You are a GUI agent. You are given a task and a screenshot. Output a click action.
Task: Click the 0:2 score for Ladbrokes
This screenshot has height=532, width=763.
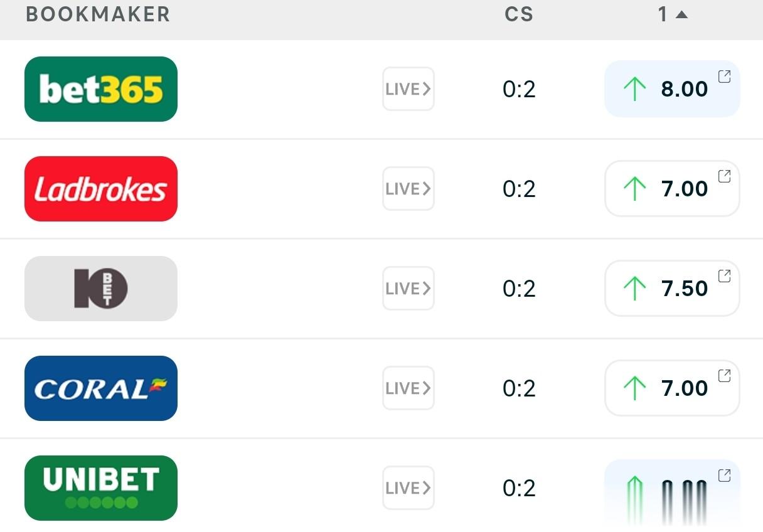519,189
